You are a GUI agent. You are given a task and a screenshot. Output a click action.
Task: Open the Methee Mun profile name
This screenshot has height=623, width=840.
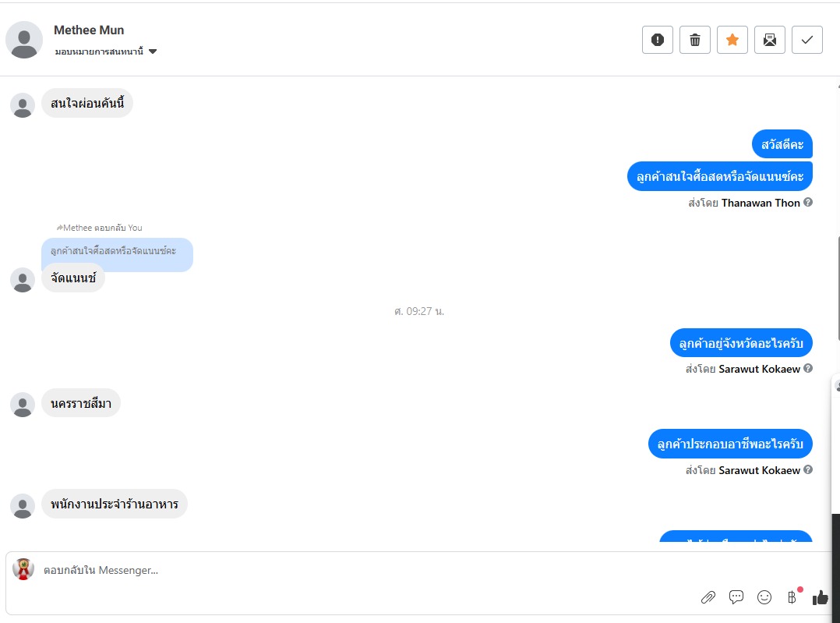tap(89, 30)
